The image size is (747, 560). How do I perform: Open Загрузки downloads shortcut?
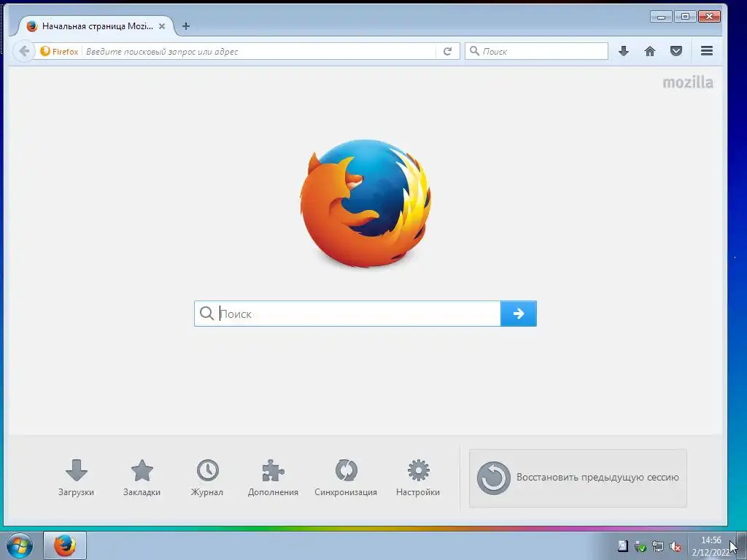tap(76, 478)
